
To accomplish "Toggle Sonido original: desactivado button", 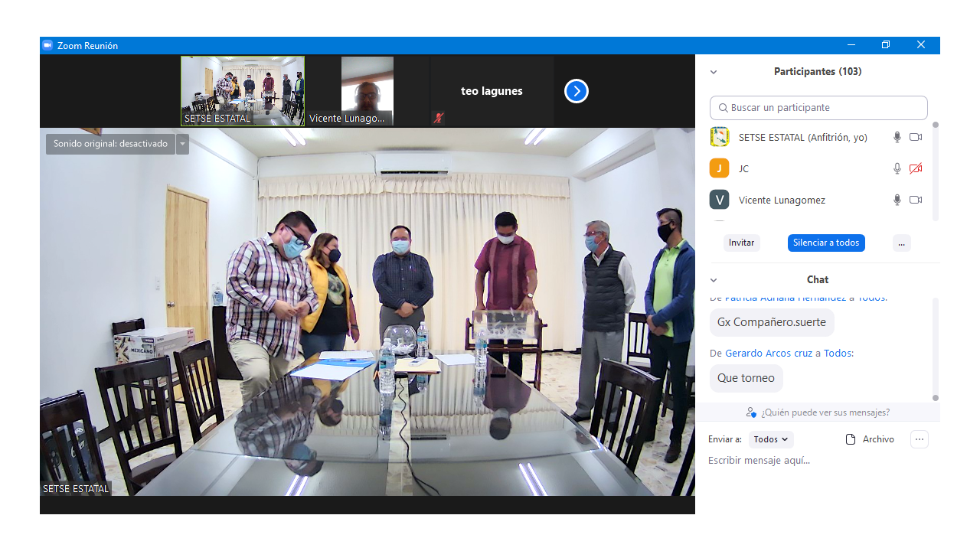I will pyautogui.click(x=110, y=144).
